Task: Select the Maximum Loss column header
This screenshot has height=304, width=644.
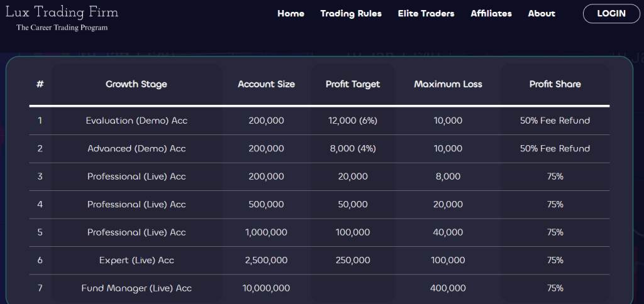Action: pyautogui.click(x=448, y=84)
